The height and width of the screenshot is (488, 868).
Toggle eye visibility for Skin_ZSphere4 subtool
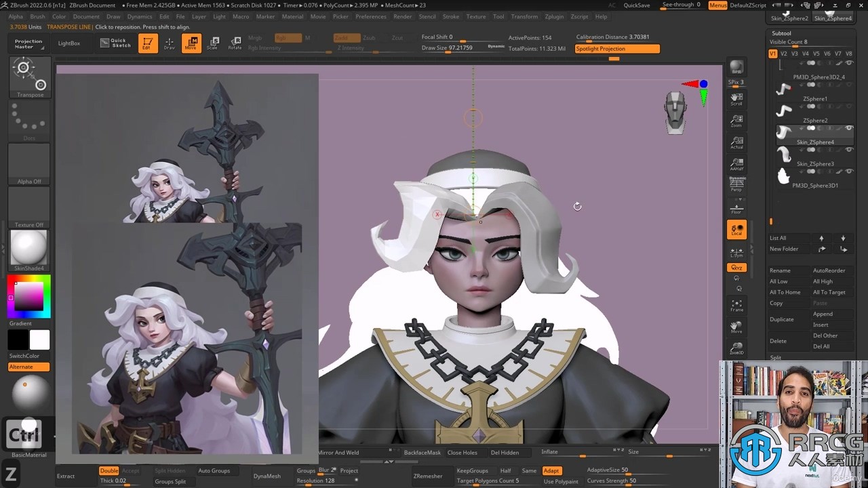coord(849,128)
